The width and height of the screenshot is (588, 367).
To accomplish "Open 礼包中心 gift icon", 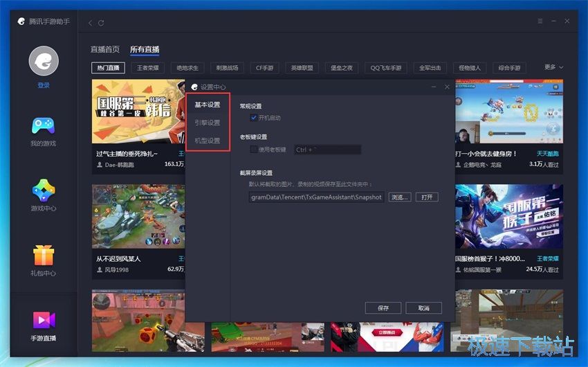I will pyautogui.click(x=44, y=256).
